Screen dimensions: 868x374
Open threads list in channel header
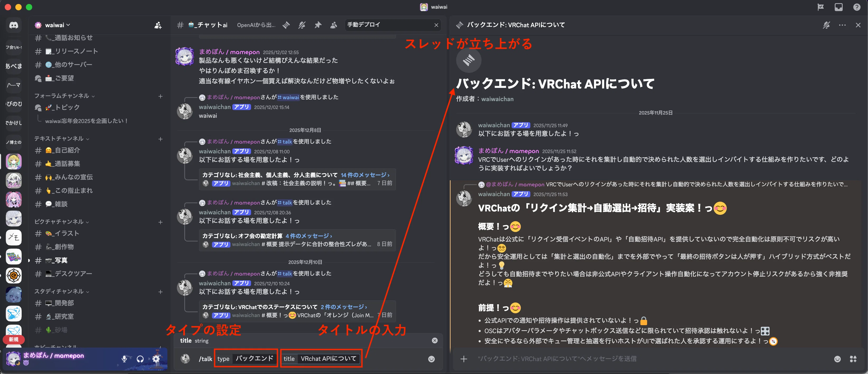pyautogui.click(x=286, y=25)
